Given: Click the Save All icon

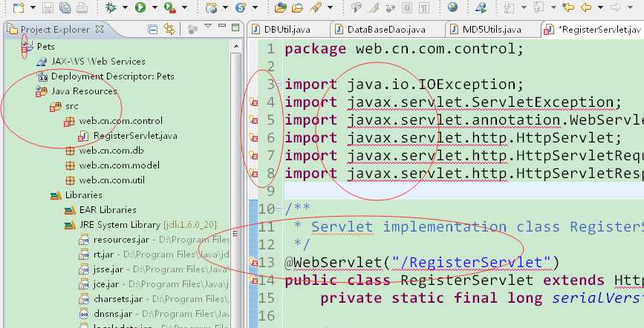Looking at the screenshot, I should click(x=65, y=7).
